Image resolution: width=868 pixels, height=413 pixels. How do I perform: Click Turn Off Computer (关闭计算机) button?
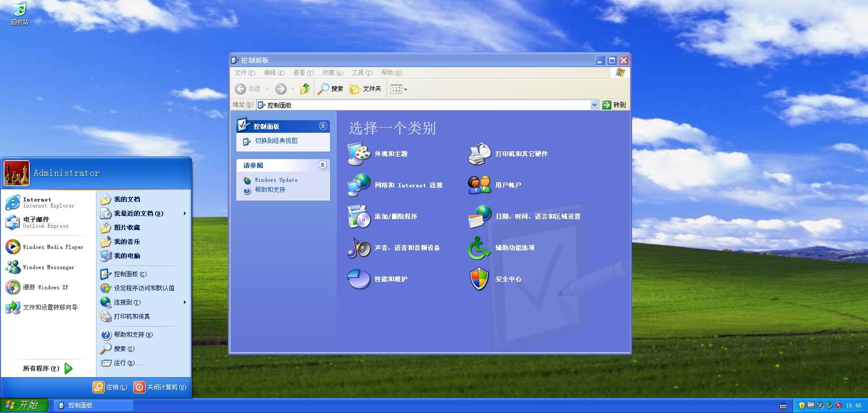click(160, 387)
